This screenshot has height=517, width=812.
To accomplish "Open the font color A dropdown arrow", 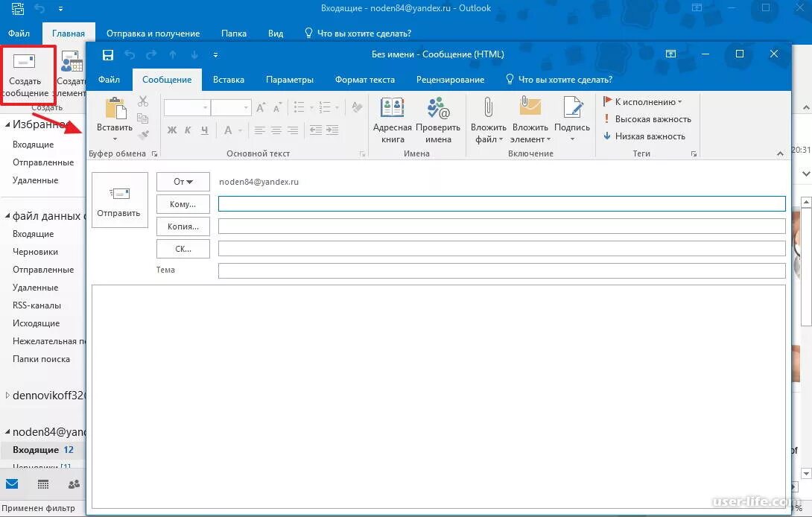I will pos(241,130).
